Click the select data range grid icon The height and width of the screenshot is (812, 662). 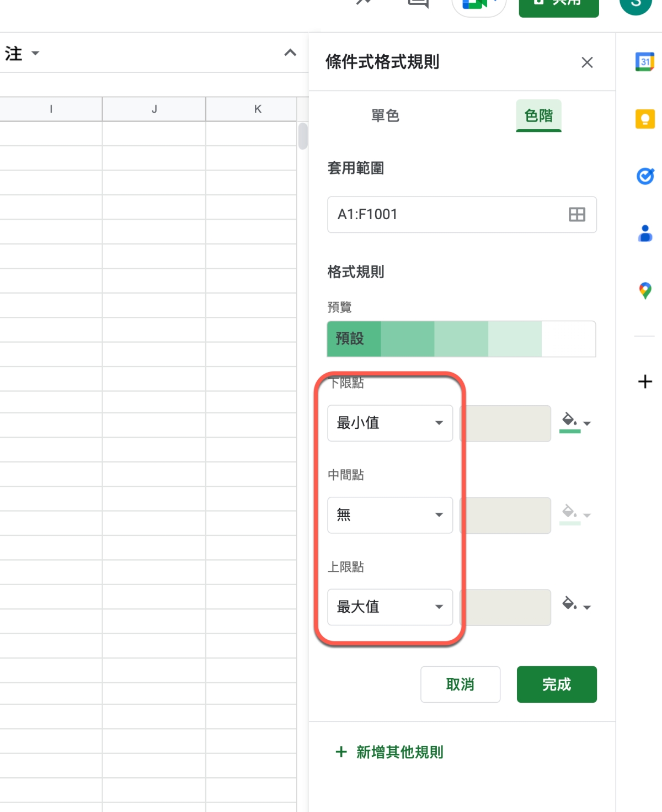(x=576, y=215)
